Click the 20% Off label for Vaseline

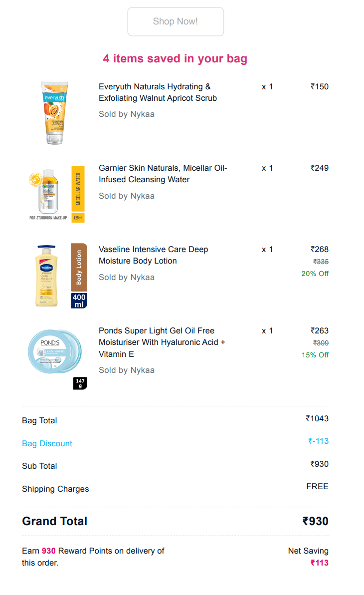pyautogui.click(x=315, y=274)
